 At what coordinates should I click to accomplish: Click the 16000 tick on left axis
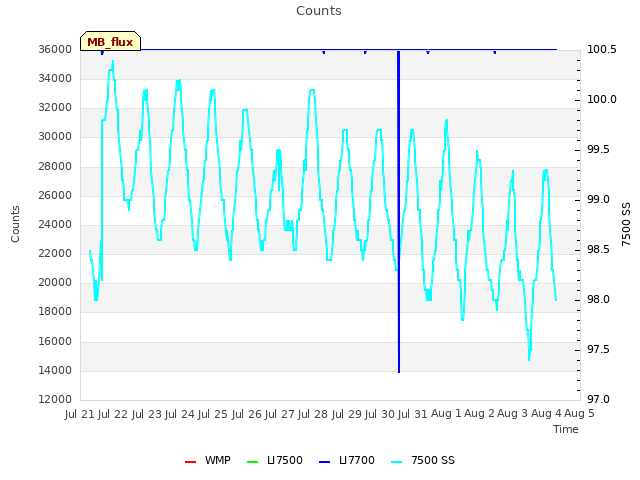pyautogui.click(x=55, y=342)
